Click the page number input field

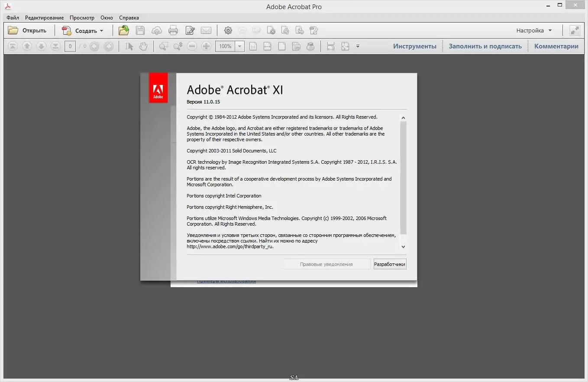(x=70, y=46)
